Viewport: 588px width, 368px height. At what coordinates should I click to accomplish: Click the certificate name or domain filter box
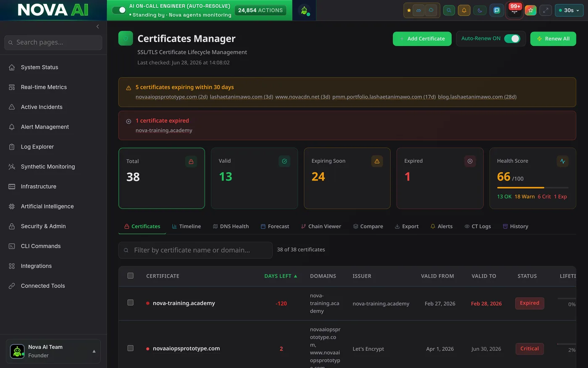click(x=195, y=250)
